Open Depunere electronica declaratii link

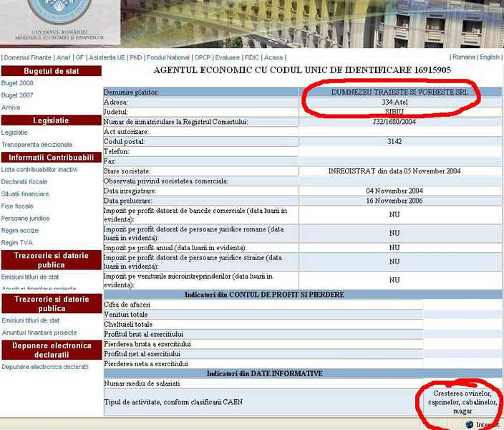tap(44, 367)
